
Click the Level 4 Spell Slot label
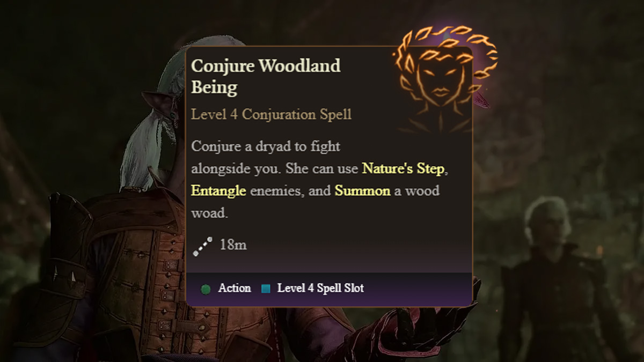(320, 289)
